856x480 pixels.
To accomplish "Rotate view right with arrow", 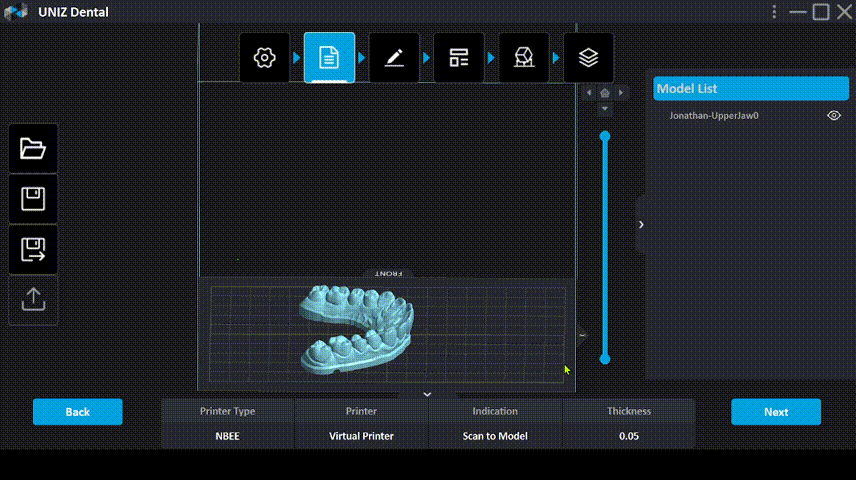I will (x=621, y=93).
